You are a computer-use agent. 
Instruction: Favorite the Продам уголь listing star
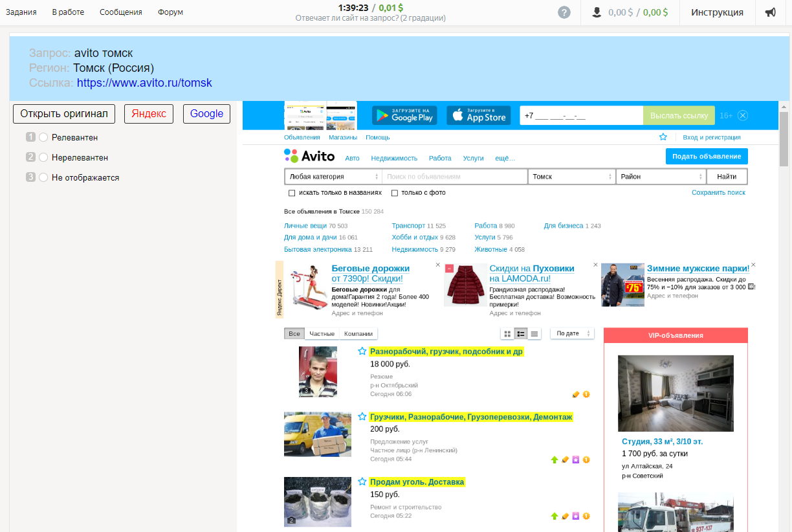[x=362, y=482]
